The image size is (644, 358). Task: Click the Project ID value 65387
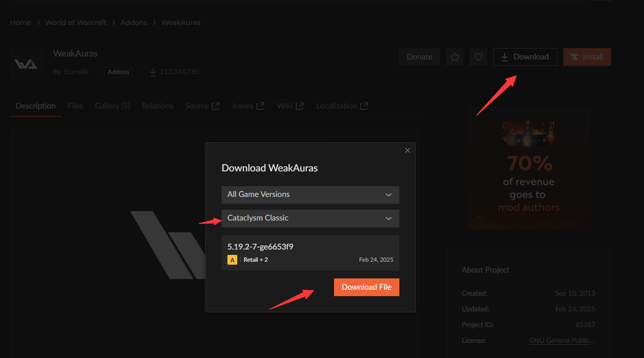(585, 325)
